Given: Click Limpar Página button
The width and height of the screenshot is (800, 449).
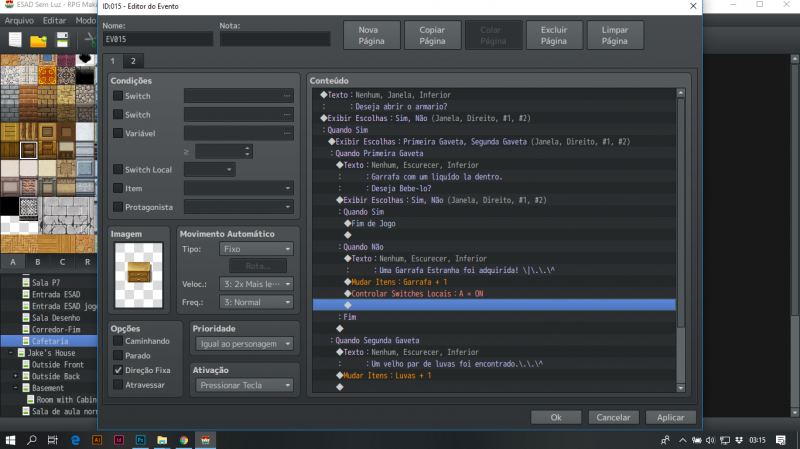Looking at the screenshot, I should click(x=615, y=35).
